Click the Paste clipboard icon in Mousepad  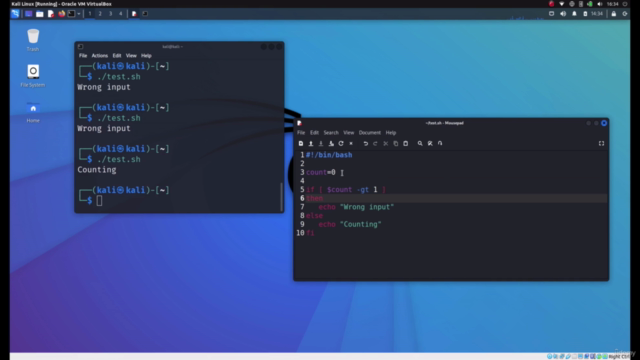pyautogui.click(x=406, y=143)
